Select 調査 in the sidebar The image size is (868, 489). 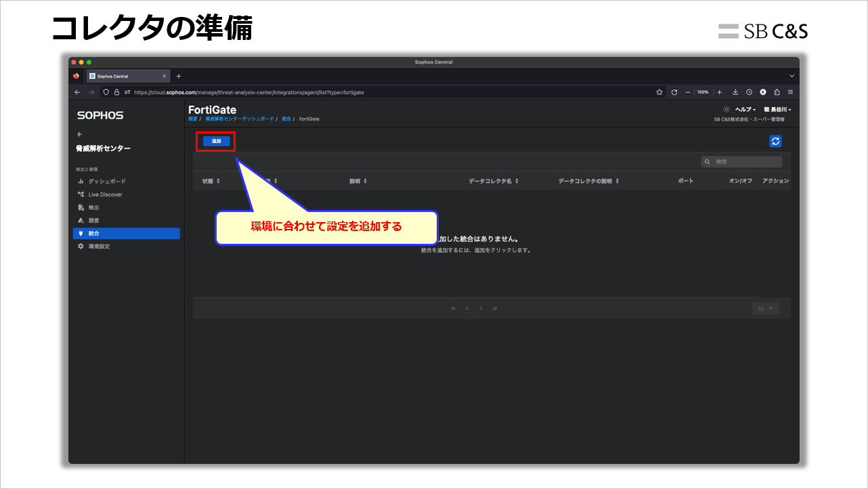click(x=93, y=221)
